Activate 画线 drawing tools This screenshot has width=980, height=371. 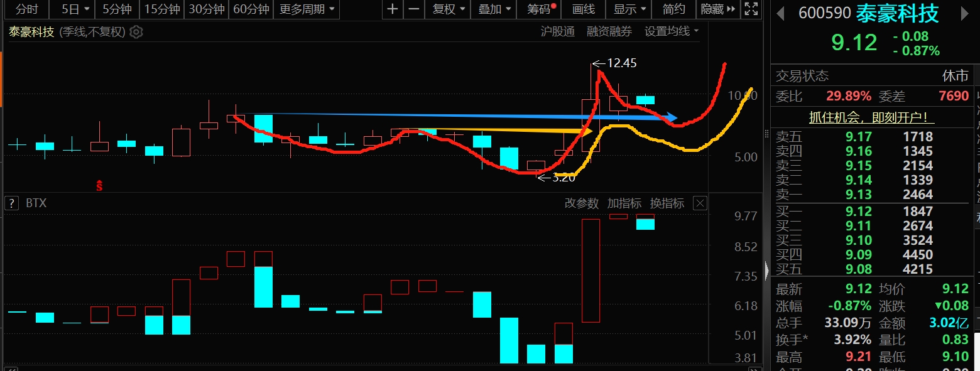tap(584, 9)
